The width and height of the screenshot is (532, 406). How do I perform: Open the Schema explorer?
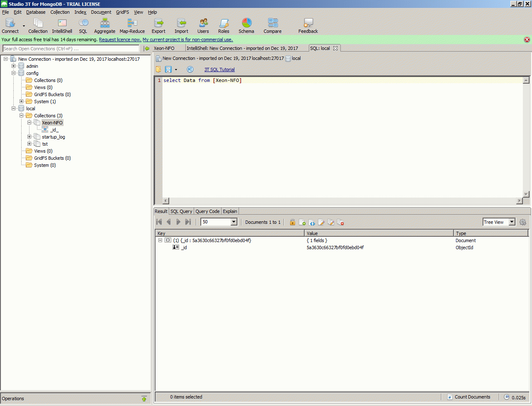pyautogui.click(x=246, y=25)
